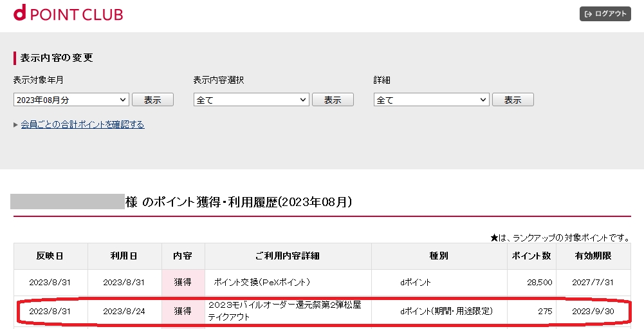Image resolution: width=644 pixels, height=329 pixels.
Task: Select dポイント type cell in PeX row
Action: (x=439, y=283)
